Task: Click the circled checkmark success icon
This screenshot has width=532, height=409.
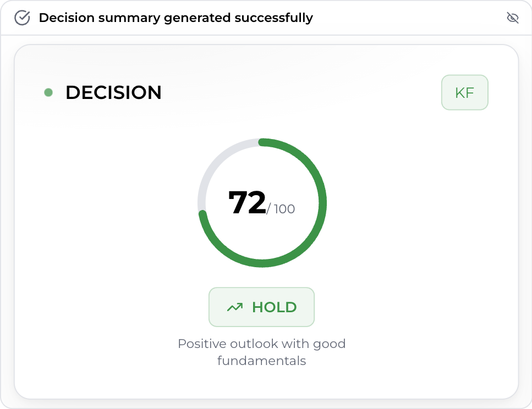Action: pos(22,18)
